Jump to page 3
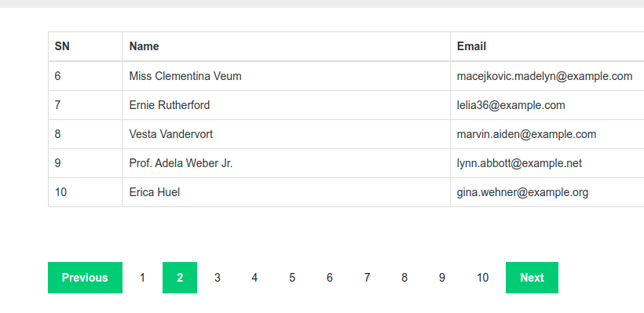The image size is (644, 313). pos(218,278)
